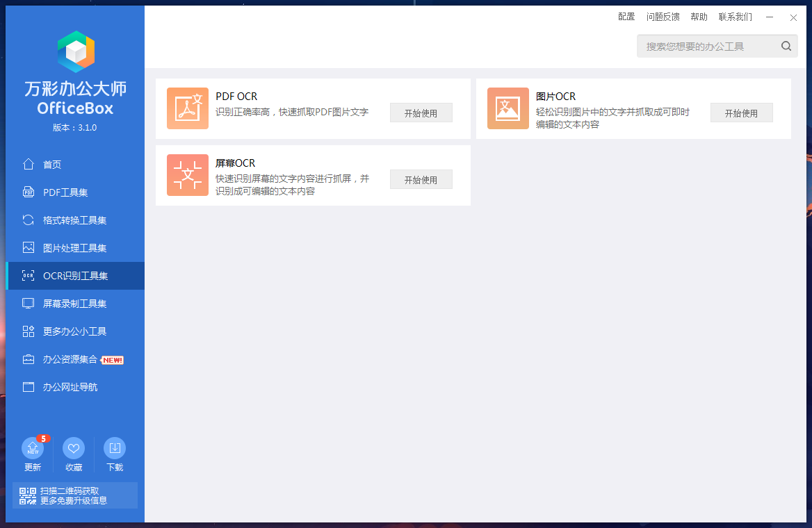Click the OCR bracket icon in sidebar
The height and width of the screenshot is (528, 812).
(29, 276)
